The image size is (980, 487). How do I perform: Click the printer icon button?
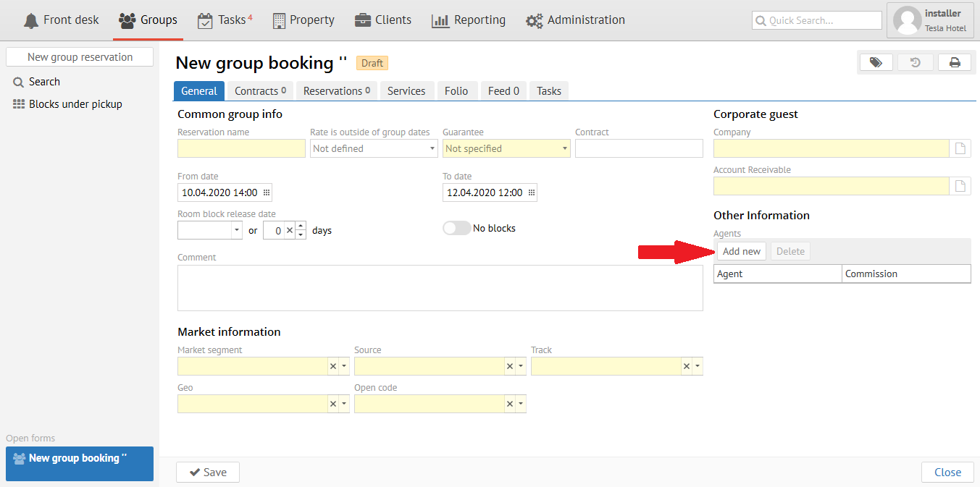pos(955,63)
